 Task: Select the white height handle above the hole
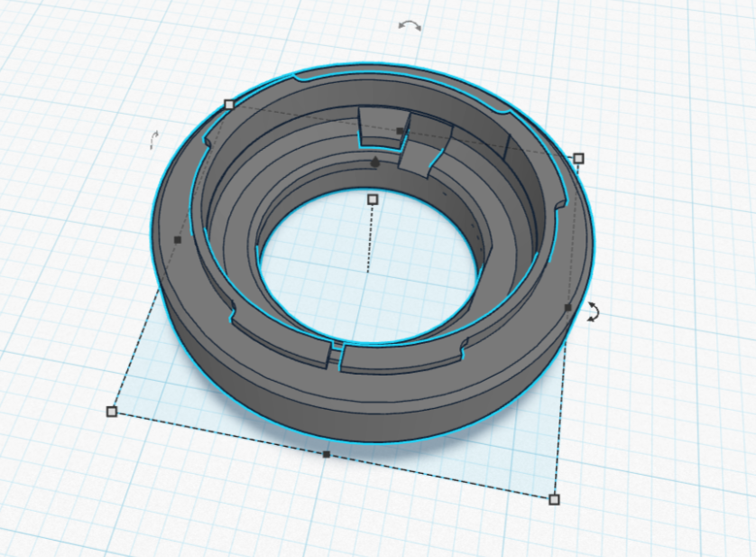click(x=373, y=199)
